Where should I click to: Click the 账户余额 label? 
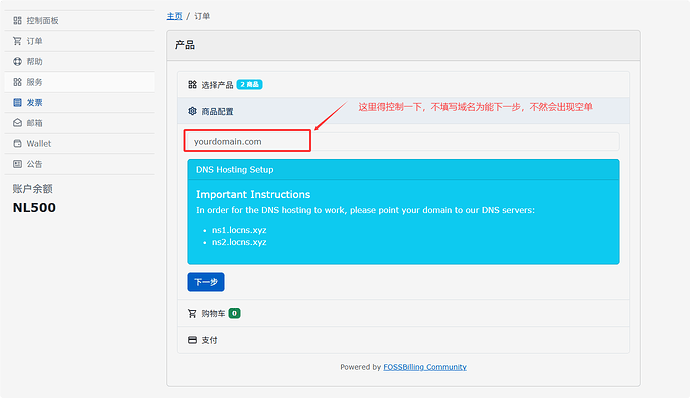[x=33, y=189]
